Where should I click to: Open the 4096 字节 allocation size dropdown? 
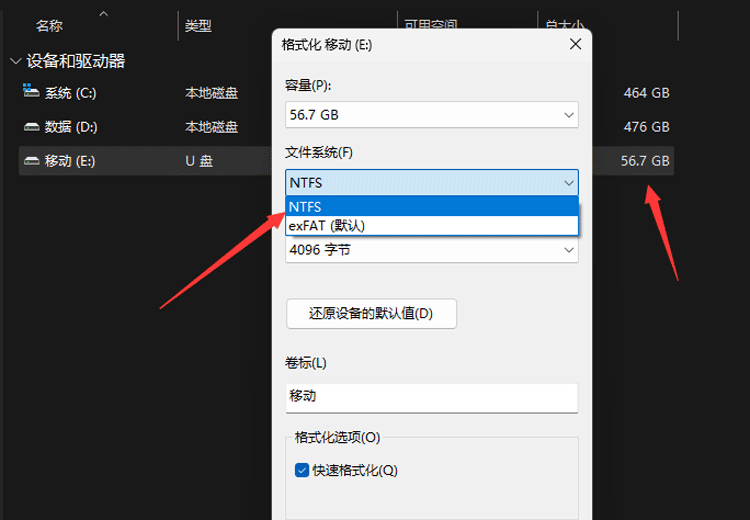click(x=431, y=250)
